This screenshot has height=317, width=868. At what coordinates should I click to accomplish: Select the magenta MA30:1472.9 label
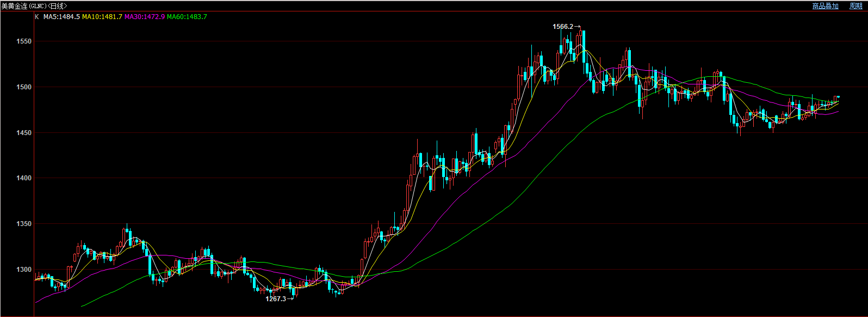[144, 17]
